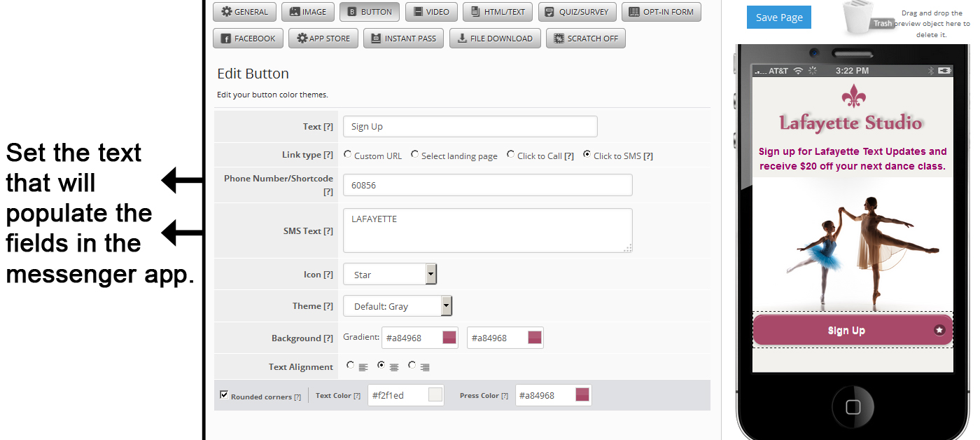Toggle the Rounded corners checkbox
This screenshot has height=440, width=980.
point(224,394)
